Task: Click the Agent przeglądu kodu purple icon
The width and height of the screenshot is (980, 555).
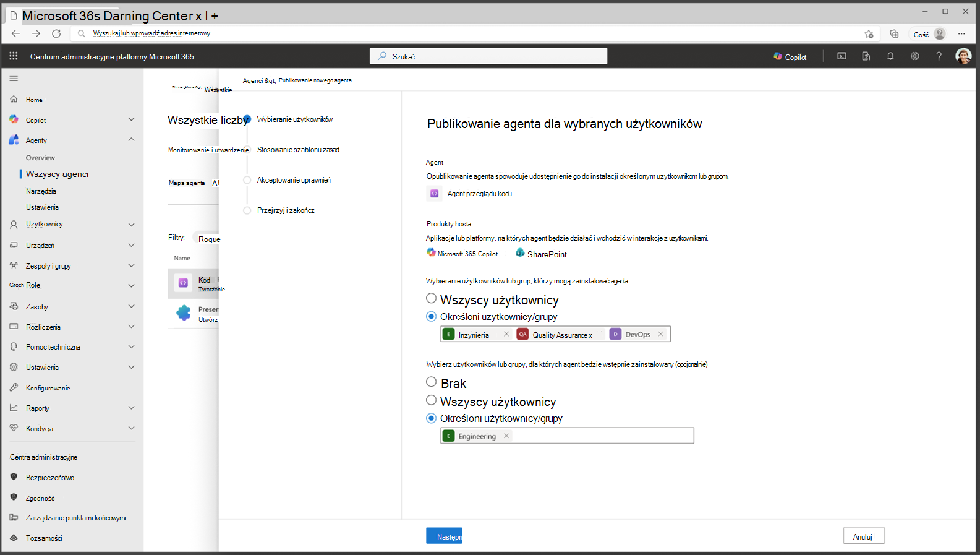Action: [435, 194]
